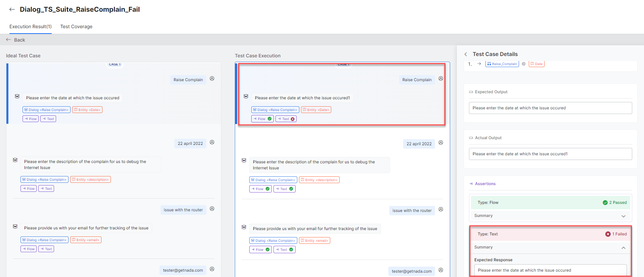Viewport: 644px width, 277px height.
Task: Click the passed Flow tag in first execution step
Action: pos(262,119)
